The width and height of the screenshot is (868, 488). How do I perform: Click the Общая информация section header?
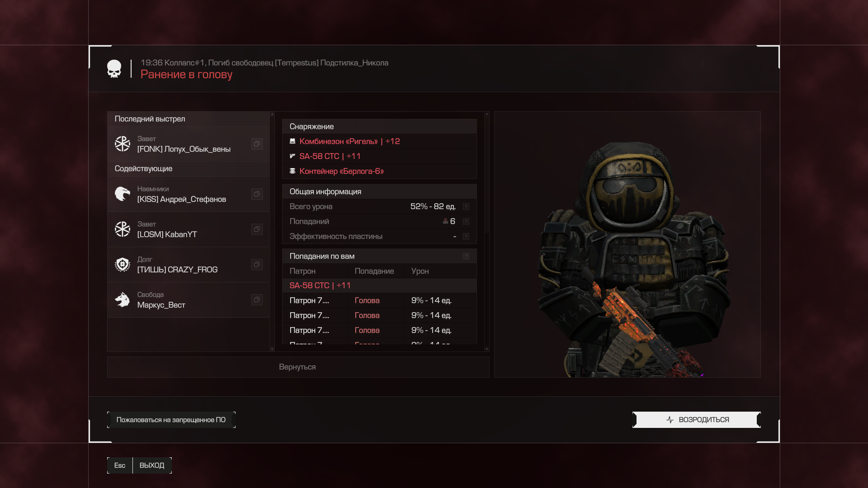coord(379,192)
